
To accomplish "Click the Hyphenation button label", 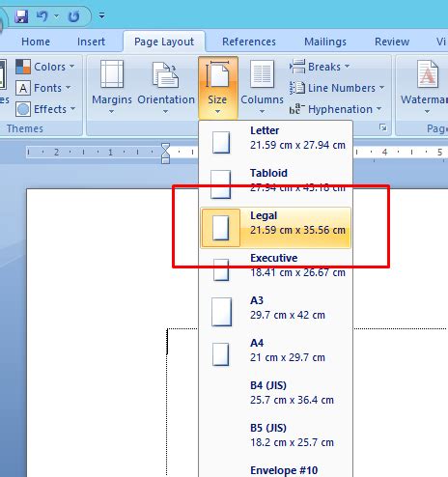I will pyautogui.click(x=340, y=109).
